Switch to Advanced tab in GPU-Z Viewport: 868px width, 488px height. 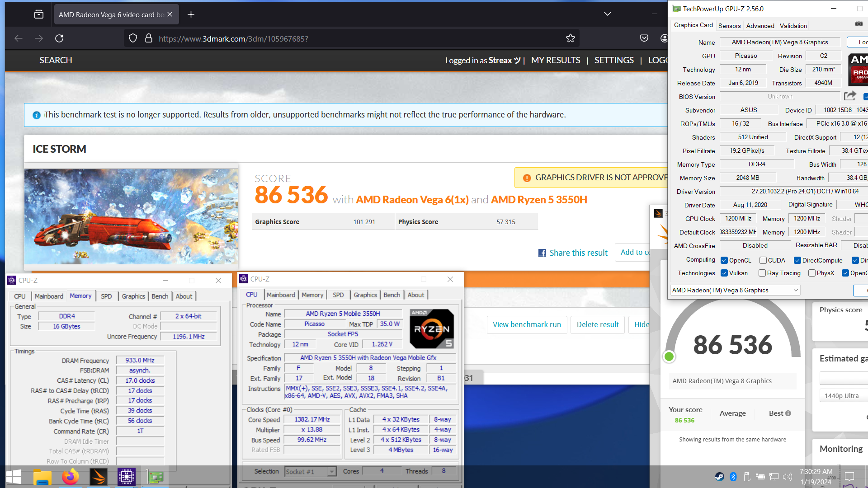pos(760,26)
